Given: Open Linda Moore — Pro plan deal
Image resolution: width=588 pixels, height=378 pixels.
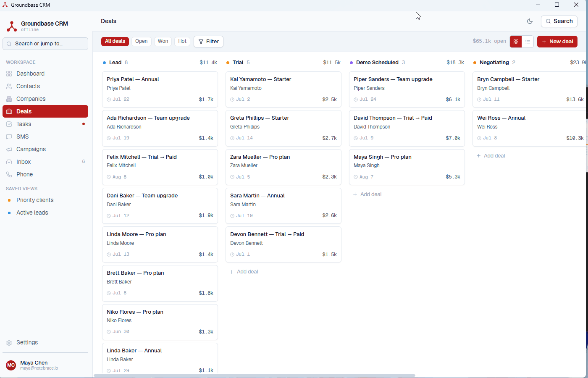Looking at the screenshot, I should pyautogui.click(x=160, y=244).
